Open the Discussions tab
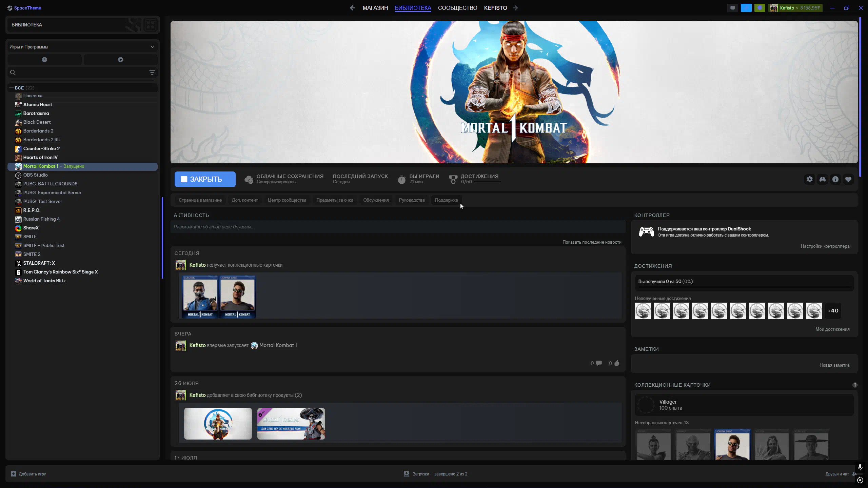Screen dimensions: 868x488 pyautogui.click(x=376, y=200)
